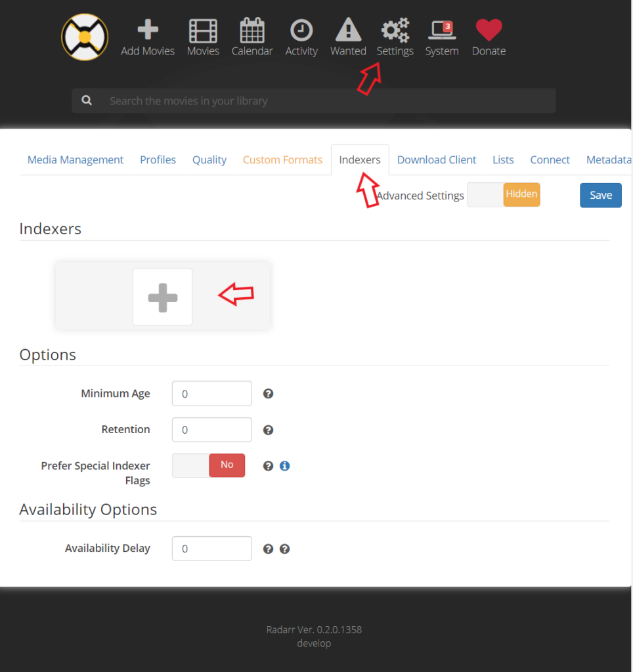Click blue info icon for Indexer Flags
Viewport: 633px width, 672px height.
[284, 466]
